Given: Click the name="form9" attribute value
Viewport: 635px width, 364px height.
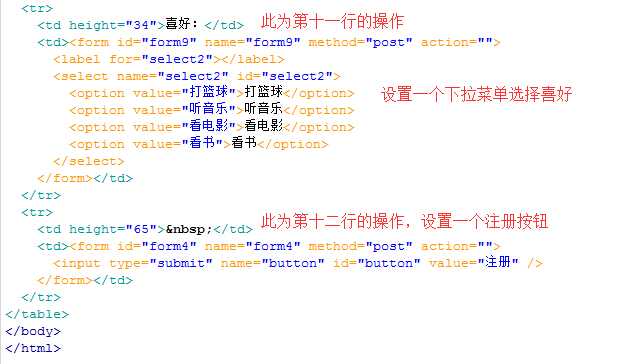Looking at the screenshot, I should 253,42.
